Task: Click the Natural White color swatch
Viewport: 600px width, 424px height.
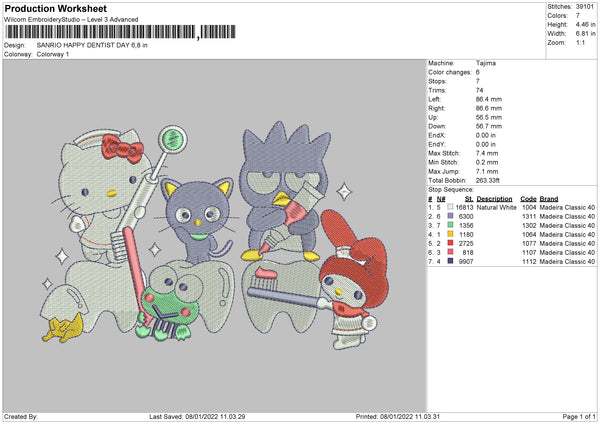Action: tap(450, 207)
